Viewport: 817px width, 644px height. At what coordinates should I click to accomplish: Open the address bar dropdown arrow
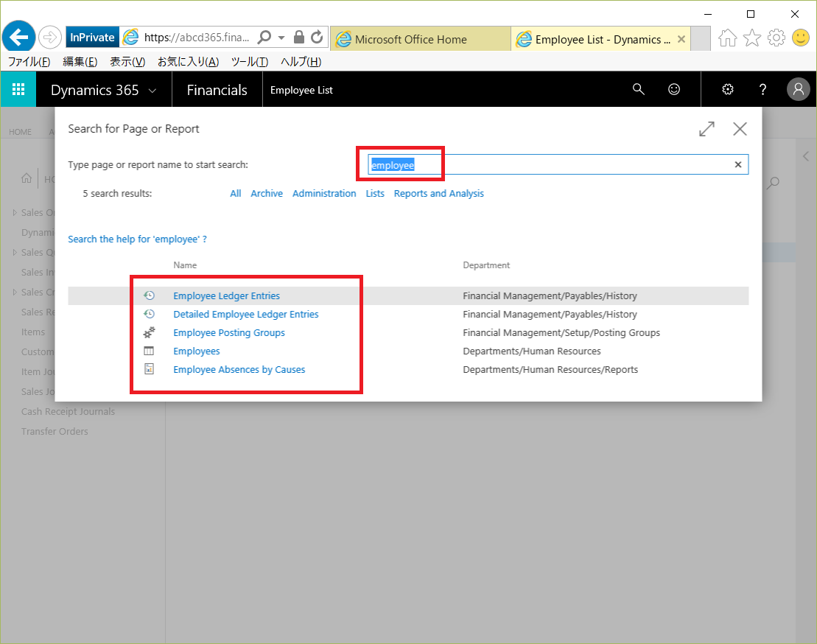281,38
